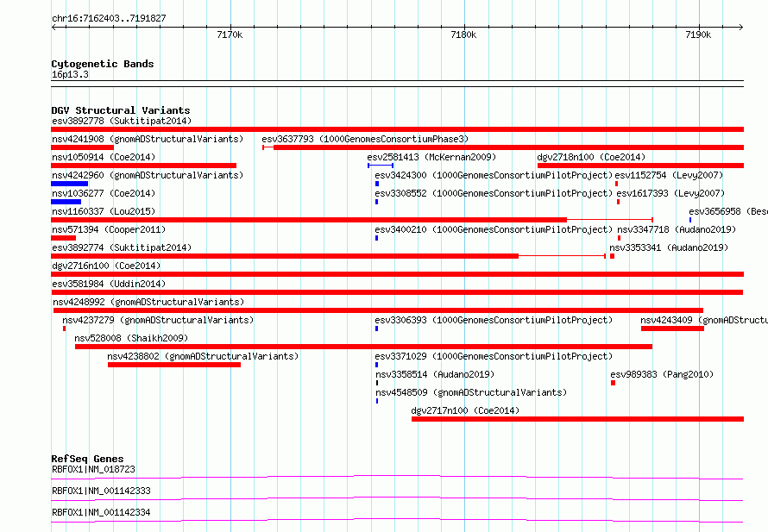Select esv3308552 pilot project variant label
Image resolution: width=768 pixels, height=532 pixels.
tap(494, 193)
